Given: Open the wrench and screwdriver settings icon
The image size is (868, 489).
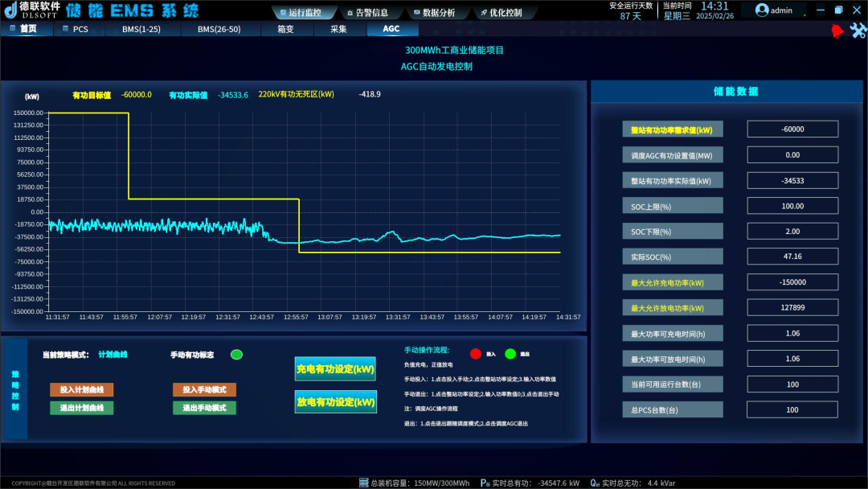Looking at the screenshot, I should [x=858, y=31].
